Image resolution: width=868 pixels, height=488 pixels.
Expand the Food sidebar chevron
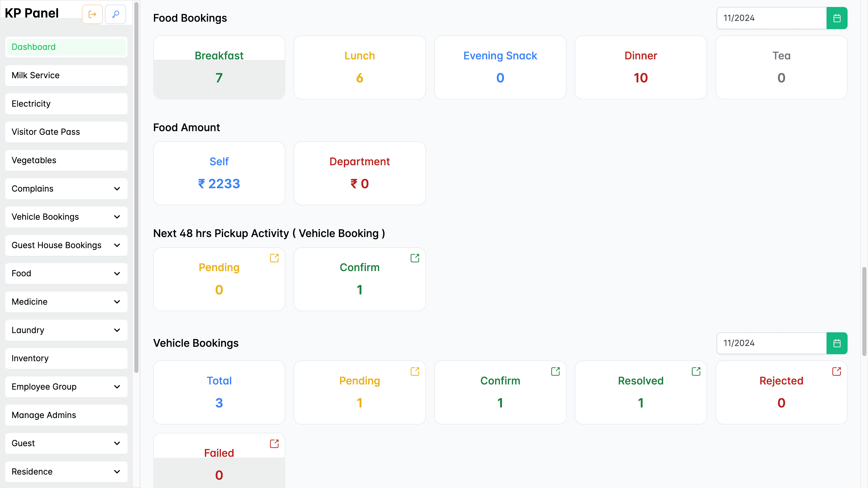(x=117, y=273)
